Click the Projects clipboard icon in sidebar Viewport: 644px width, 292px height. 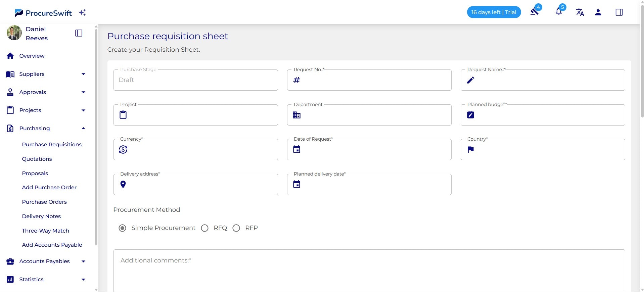(x=10, y=110)
